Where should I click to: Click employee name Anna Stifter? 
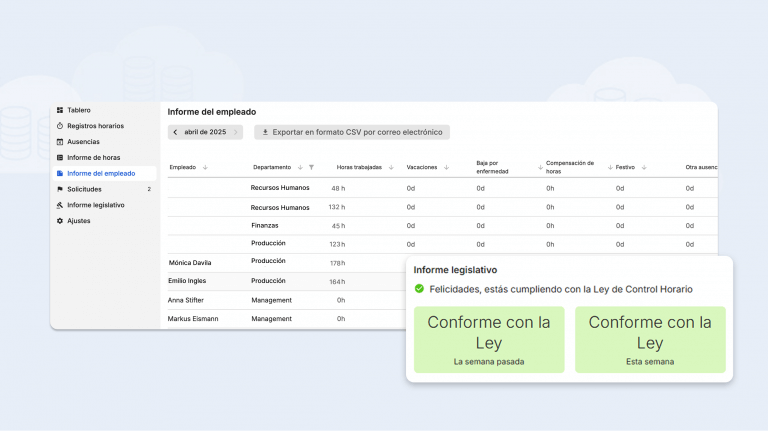click(x=186, y=300)
